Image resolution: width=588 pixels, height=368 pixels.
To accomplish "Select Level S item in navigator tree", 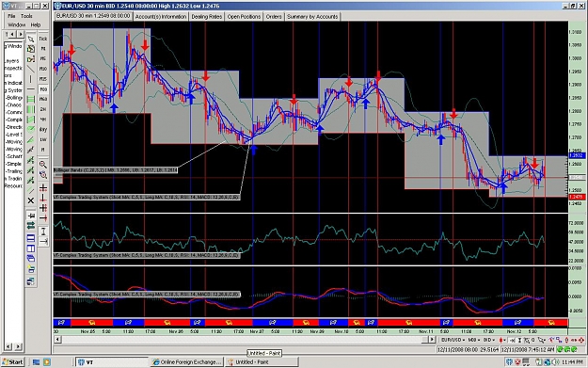I will click(14, 135).
